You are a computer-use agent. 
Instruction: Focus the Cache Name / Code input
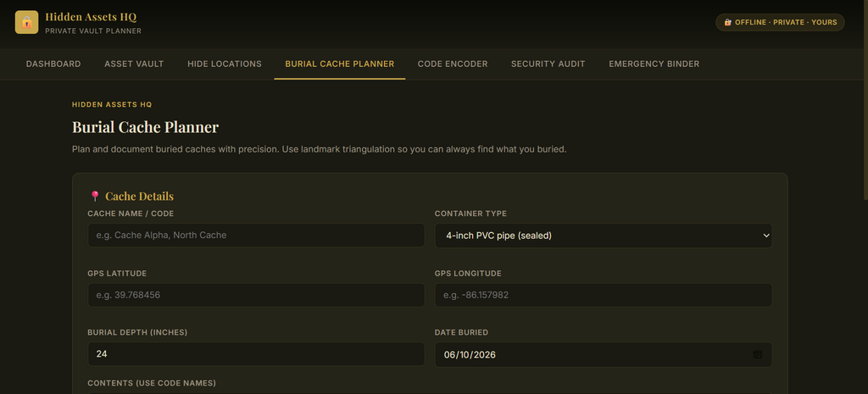(256, 236)
